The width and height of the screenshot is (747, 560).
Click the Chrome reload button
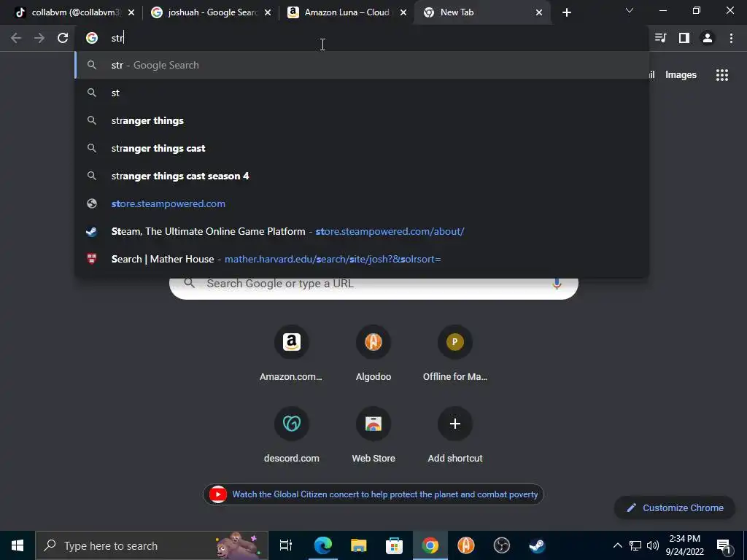(63, 38)
